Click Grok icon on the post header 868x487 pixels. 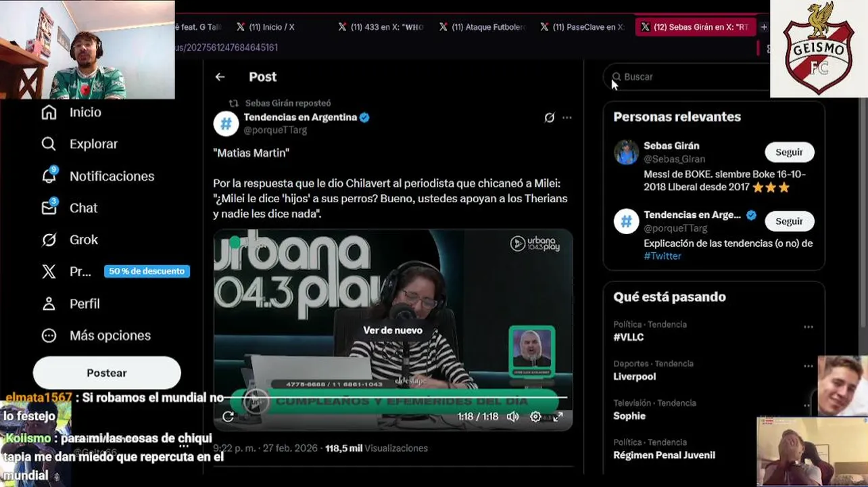click(x=550, y=118)
